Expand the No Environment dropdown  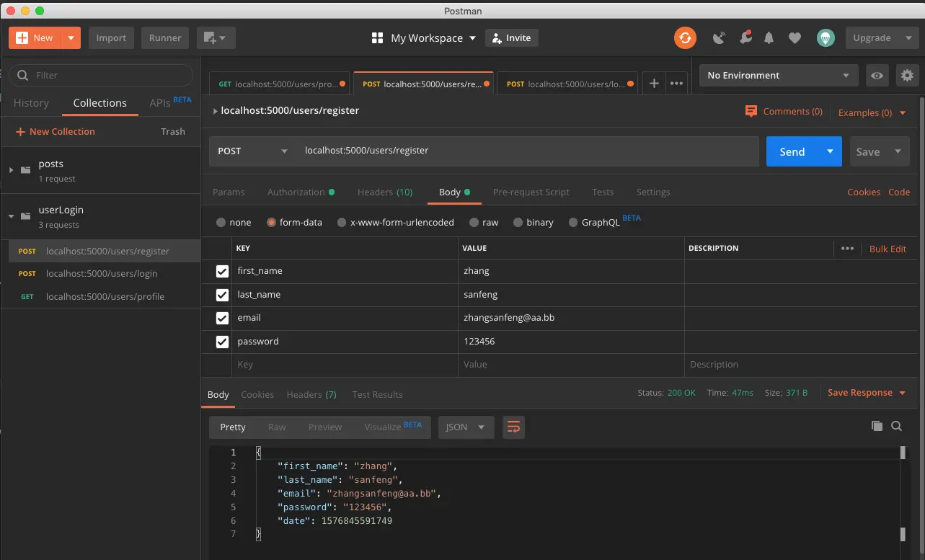(778, 76)
